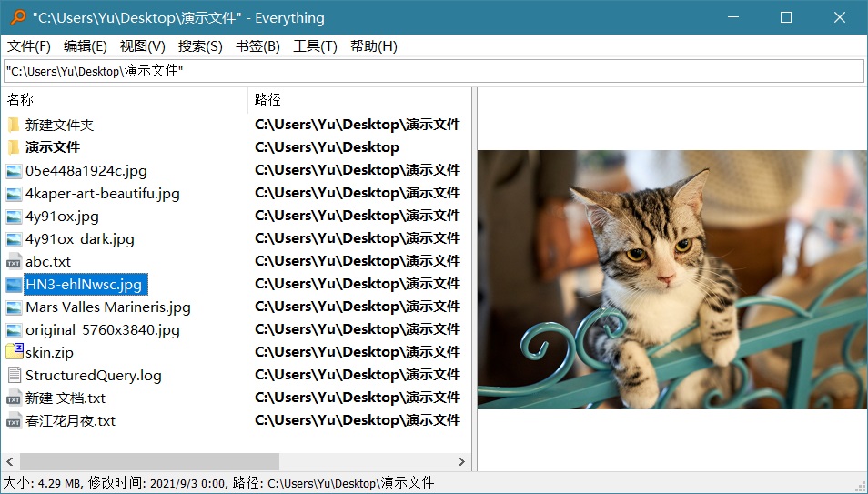This screenshot has height=494, width=868.
Task: Open the 视图(V) menu
Action: (x=142, y=46)
